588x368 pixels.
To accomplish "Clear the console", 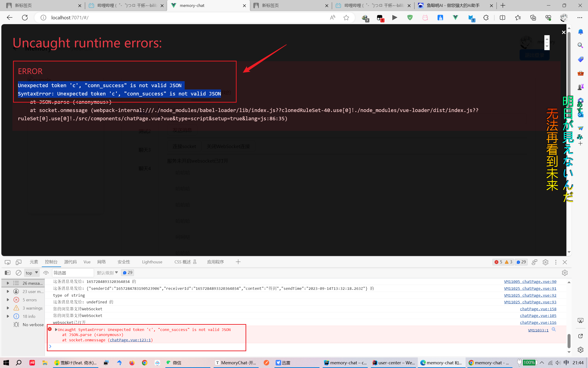I will (18, 273).
